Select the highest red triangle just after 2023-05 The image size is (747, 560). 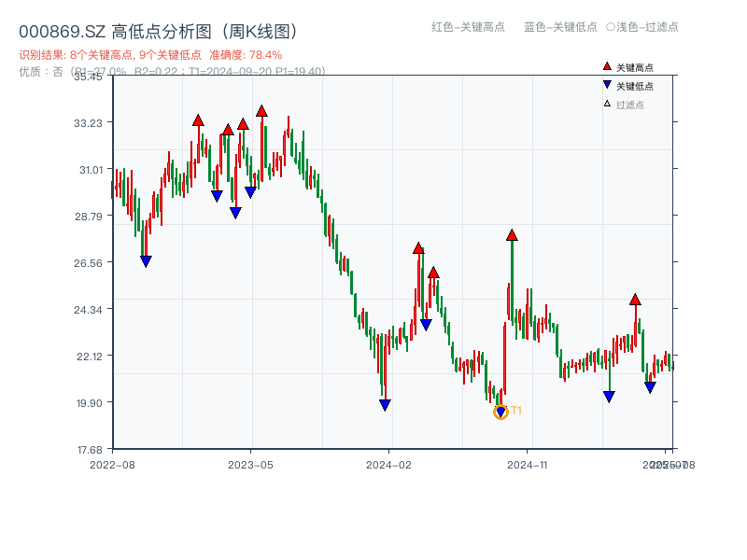pyautogui.click(x=261, y=111)
